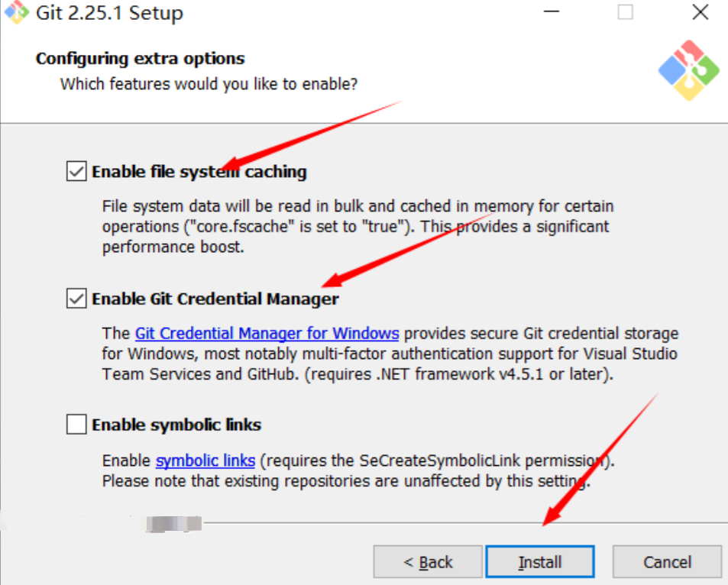This screenshot has width=728, height=585.
Task: Maximize the Git Setup window
Action: pos(625,12)
